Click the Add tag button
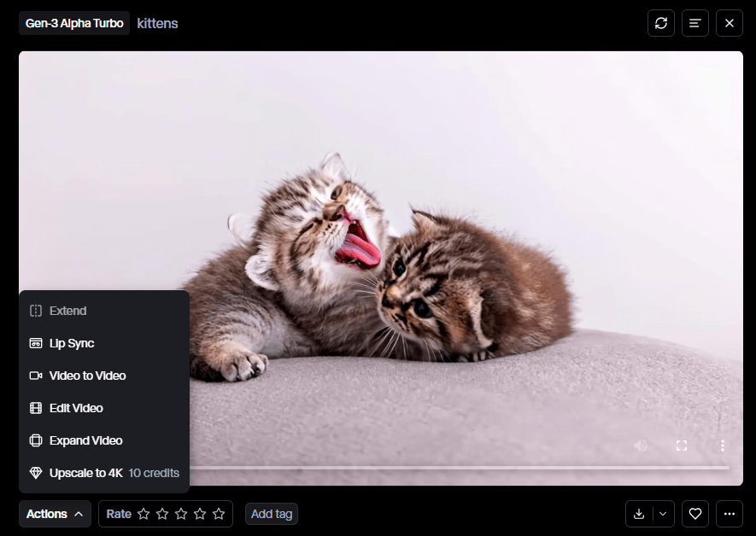756x536 pixels. coord(272,514)
